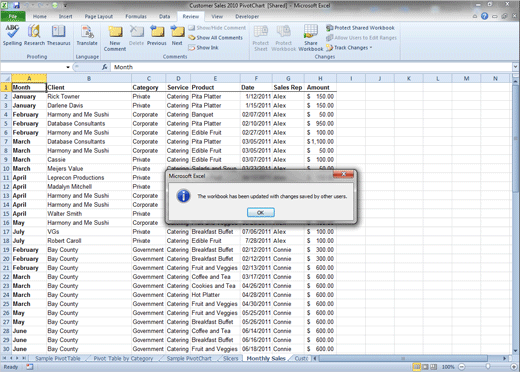520x372 pixels.
Task: Open the View tab
Action: (217, 16)
